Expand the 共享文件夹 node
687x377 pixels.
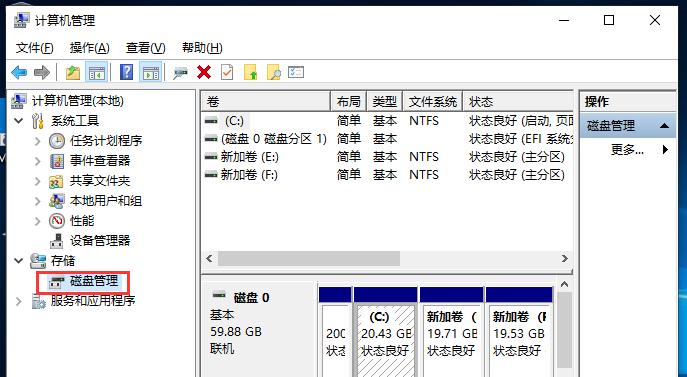click(x=38, y=181)
